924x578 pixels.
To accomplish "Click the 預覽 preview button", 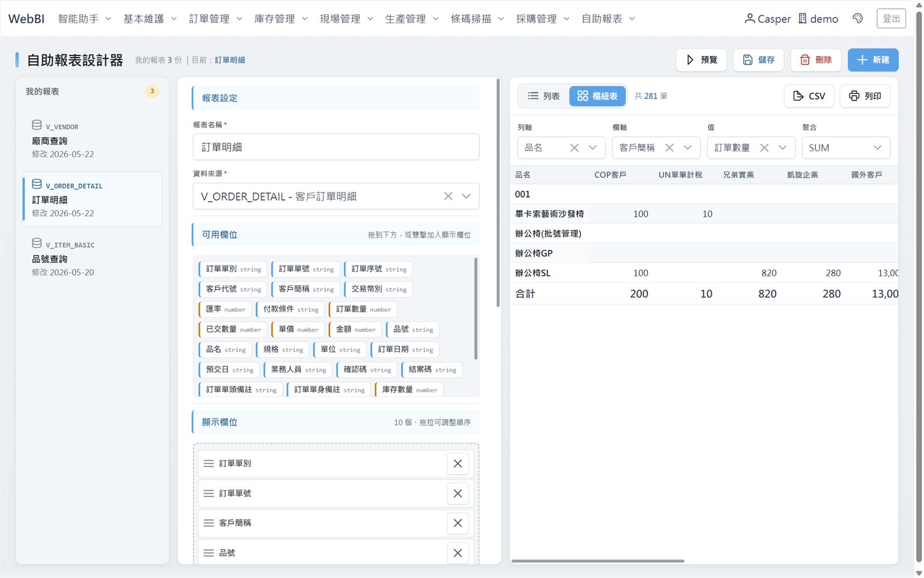I will pyautogui.click(x=702, y=60).
